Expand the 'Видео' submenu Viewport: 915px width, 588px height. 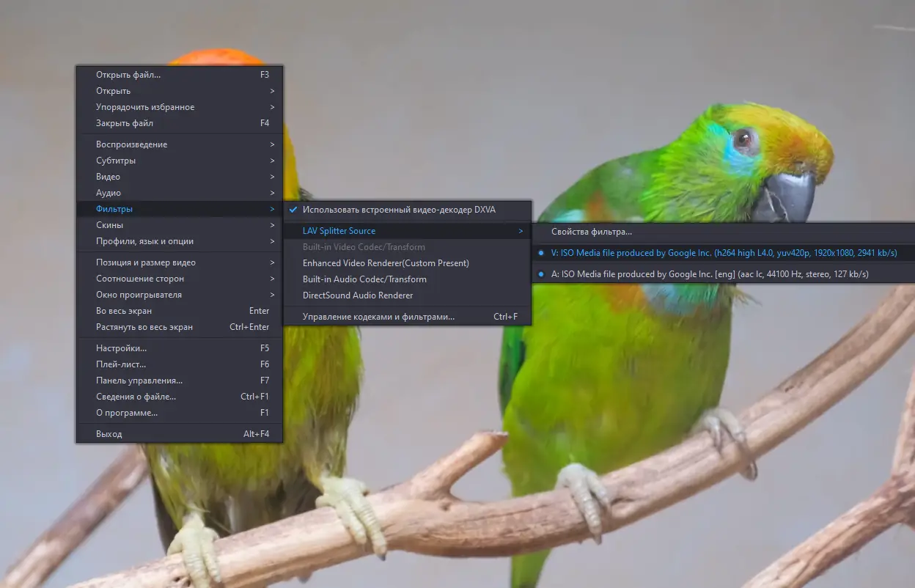[180, 177]
